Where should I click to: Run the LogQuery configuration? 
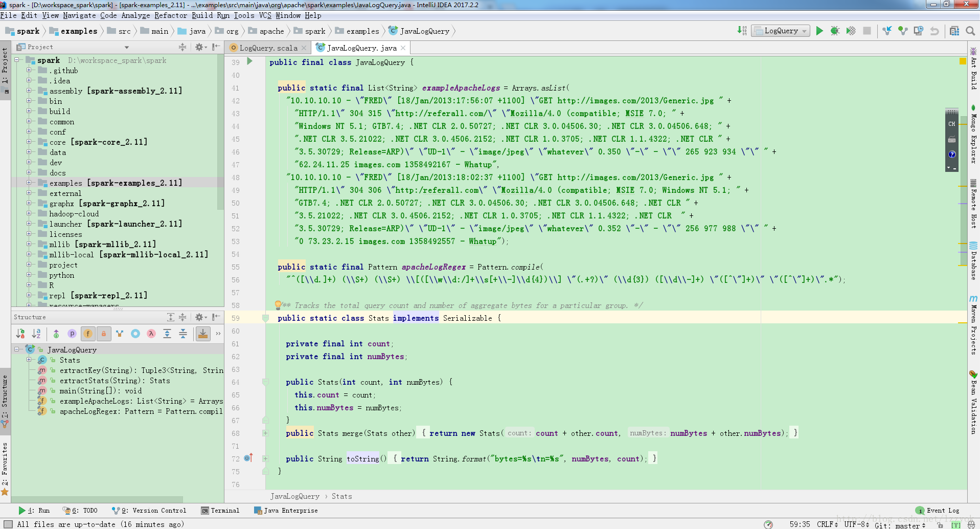819,31
